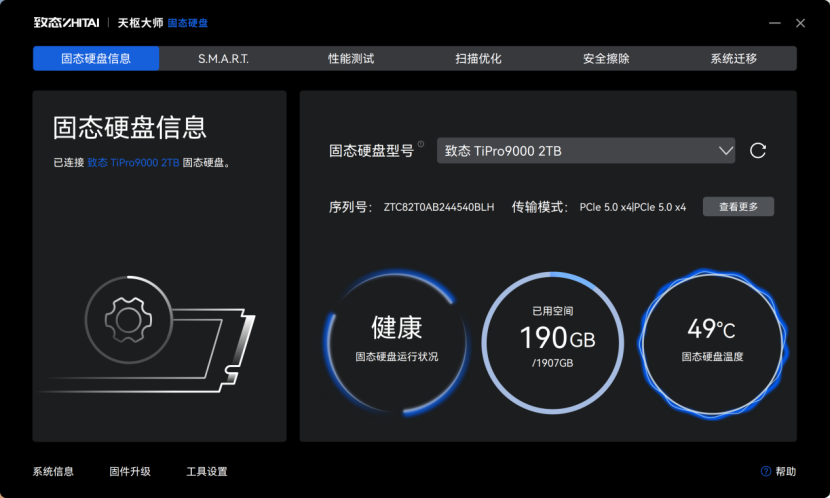Click the refresh icon beside the model dropdown
830x498 pixels.
[x=758, y=151]
